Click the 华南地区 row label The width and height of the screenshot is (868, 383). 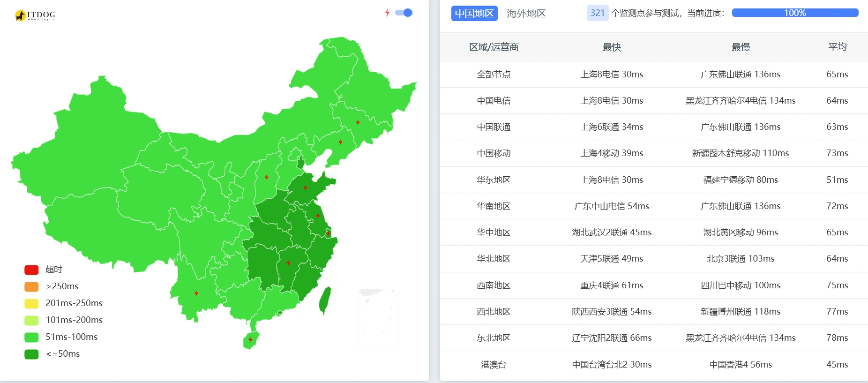point(494,206)
